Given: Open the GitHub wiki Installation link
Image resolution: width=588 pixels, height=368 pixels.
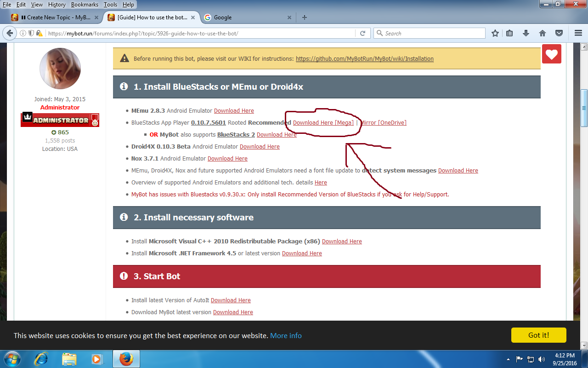Looking at the screenshot, I should pyautogui.click(x=365, y=59).
